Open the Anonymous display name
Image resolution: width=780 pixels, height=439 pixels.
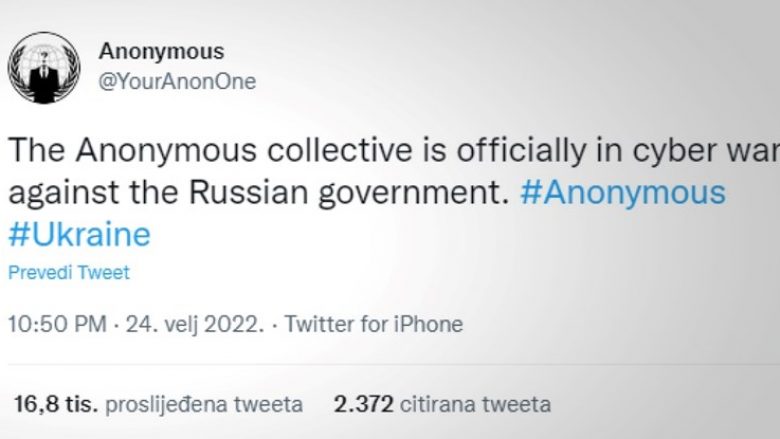[161, 51]
